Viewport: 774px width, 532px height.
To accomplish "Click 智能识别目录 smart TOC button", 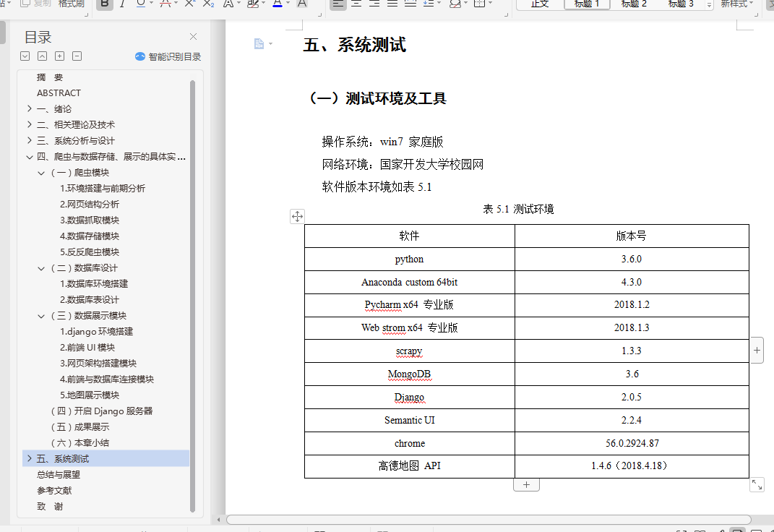I will (168, 57).
